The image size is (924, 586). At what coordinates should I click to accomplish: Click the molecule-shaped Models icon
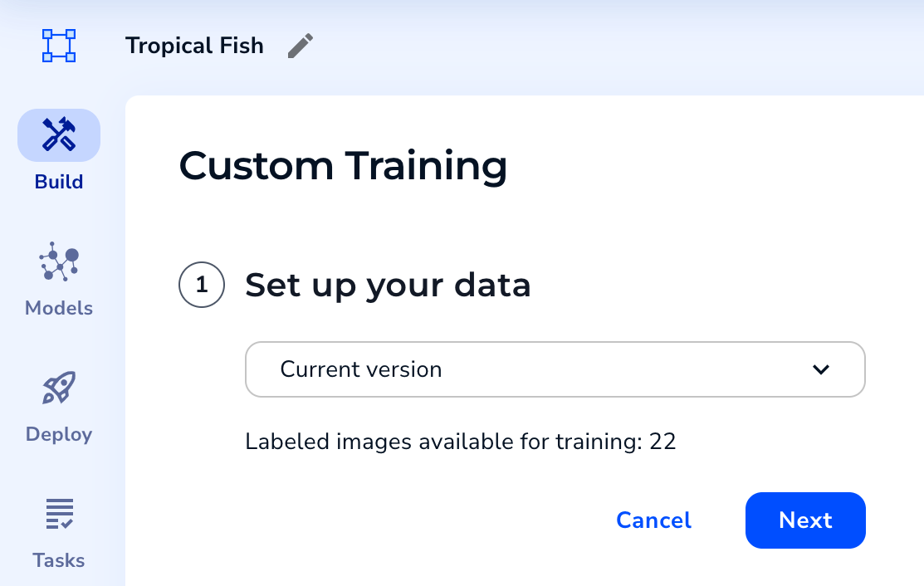coord(58,261)
